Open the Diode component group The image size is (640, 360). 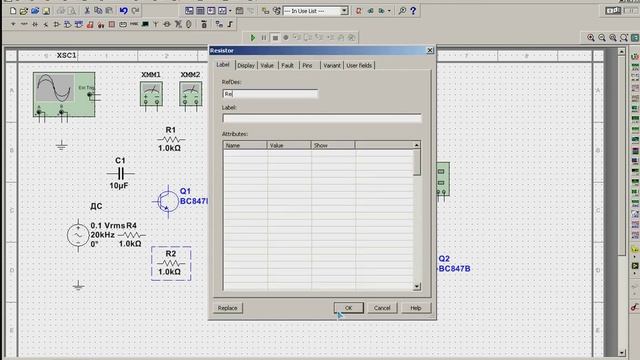[x=35, y=24]
